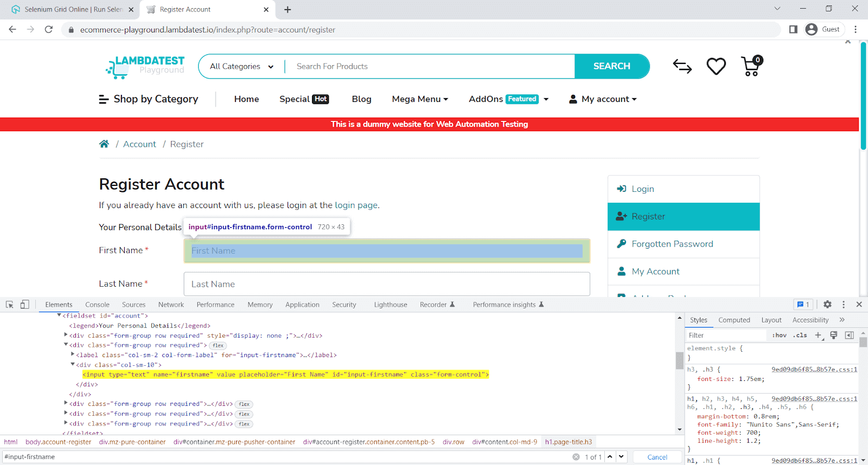Image resolution: width=868 pixels, height=465 pixels.
Task: Switch to the Network tab
Action: [171, 305]
